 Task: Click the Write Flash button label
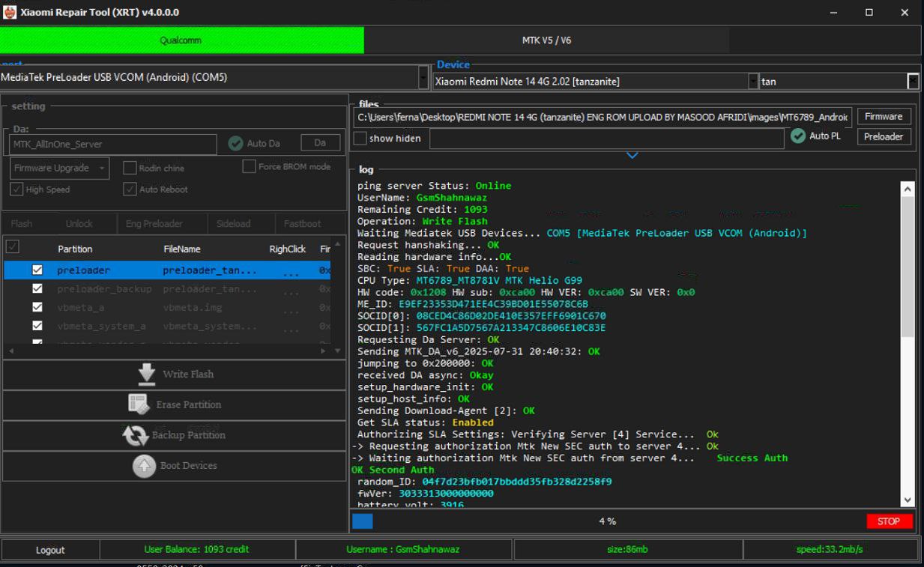pyautogui.click(x=188, y=375)
